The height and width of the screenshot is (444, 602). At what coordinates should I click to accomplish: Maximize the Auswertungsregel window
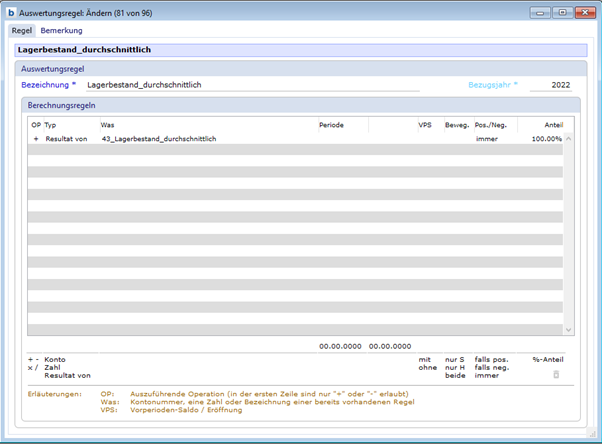pyautogui.click(x=562, y=13)
